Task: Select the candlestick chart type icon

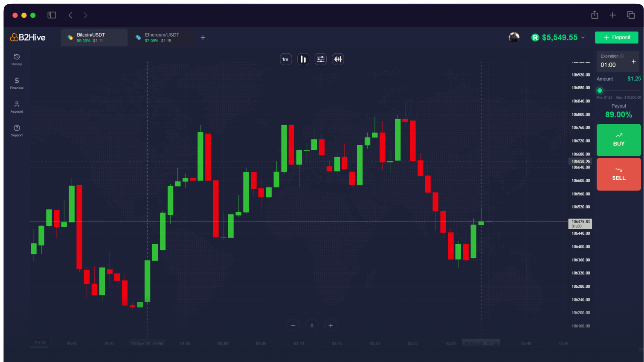Action: [303, 59]
